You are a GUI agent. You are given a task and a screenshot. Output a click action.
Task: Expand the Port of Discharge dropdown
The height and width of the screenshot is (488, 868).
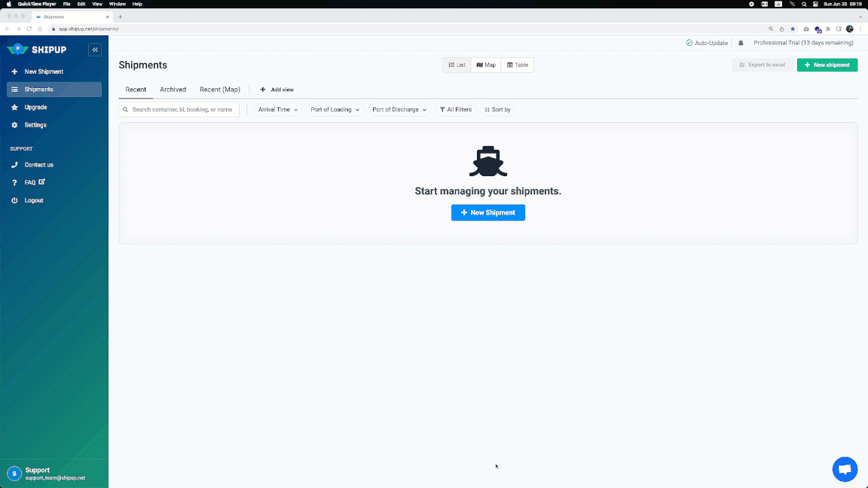399,110
